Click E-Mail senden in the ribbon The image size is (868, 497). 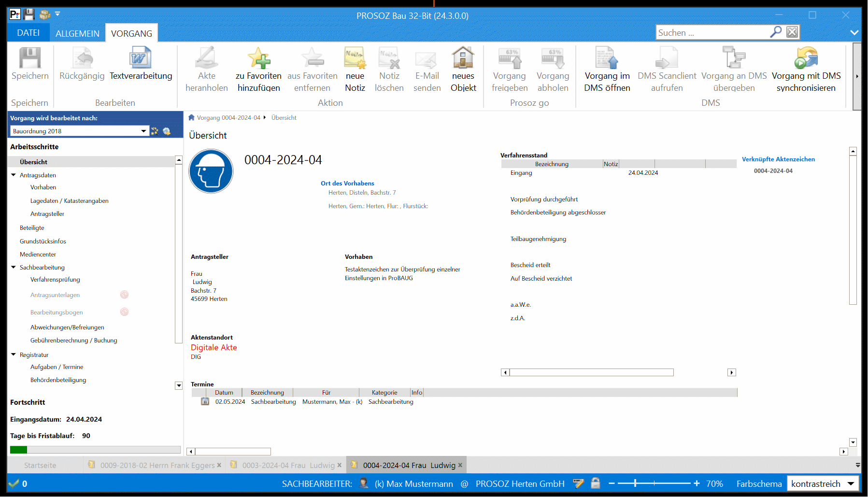coord(427,70)
